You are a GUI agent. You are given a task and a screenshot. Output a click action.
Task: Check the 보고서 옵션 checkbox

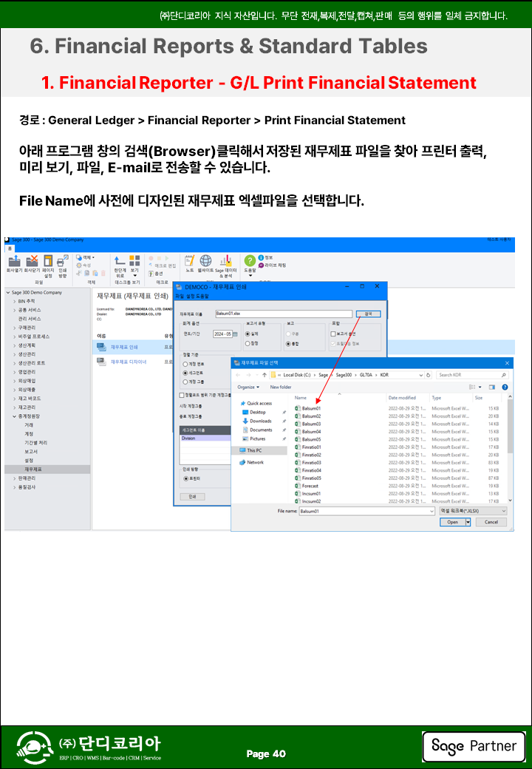click(x=333, y=334)
